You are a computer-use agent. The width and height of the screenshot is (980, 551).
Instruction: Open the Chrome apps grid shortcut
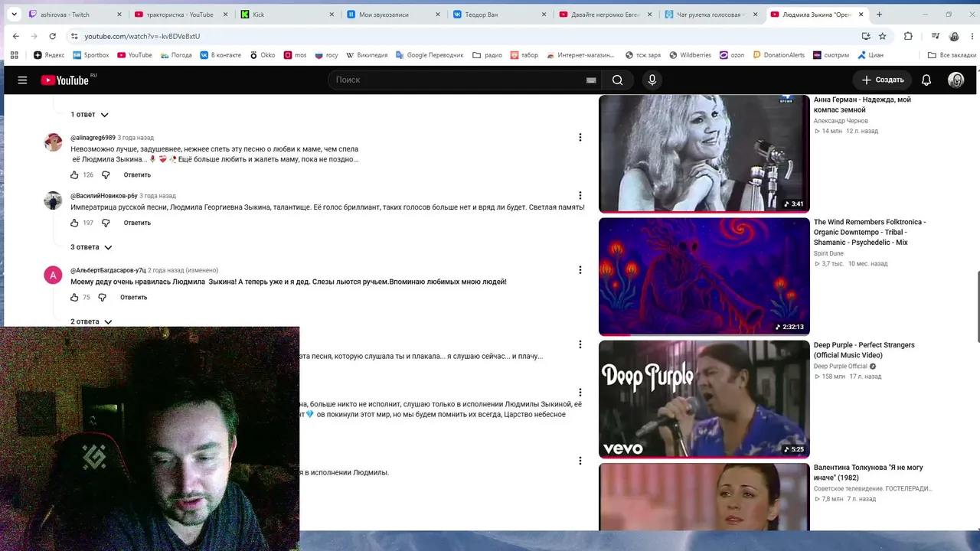point(14,55)
